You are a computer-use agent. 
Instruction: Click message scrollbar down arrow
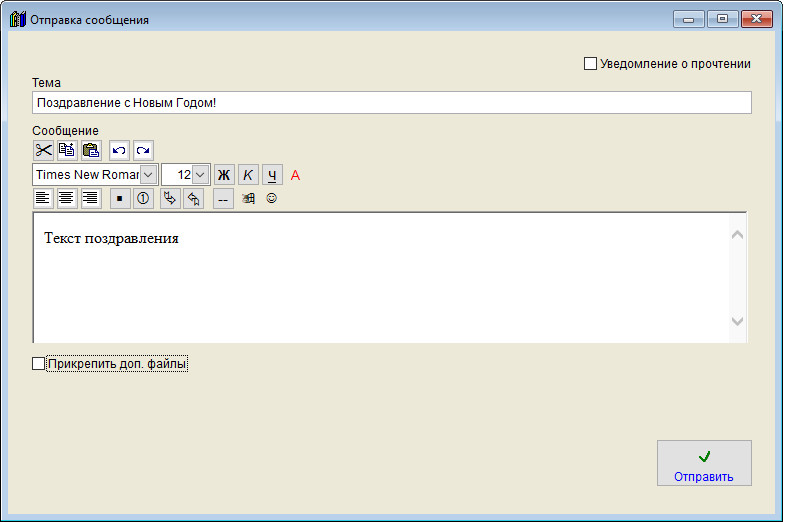pos(737,321)
